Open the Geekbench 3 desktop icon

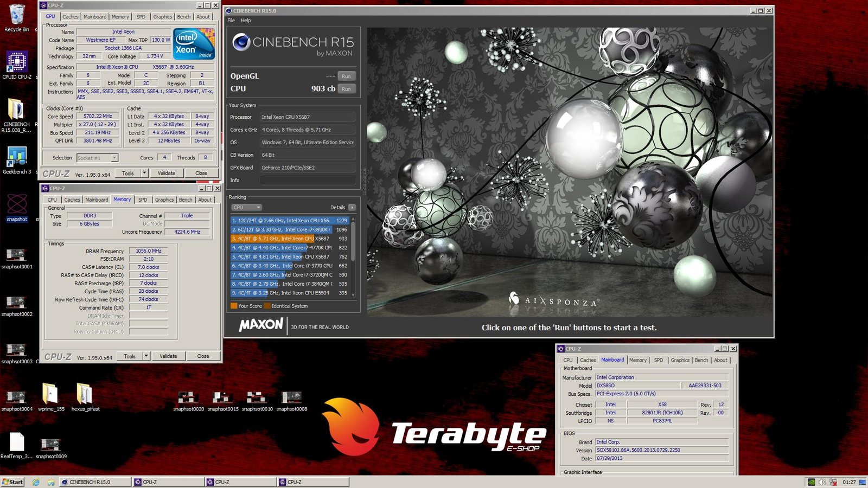click(17, 158)
